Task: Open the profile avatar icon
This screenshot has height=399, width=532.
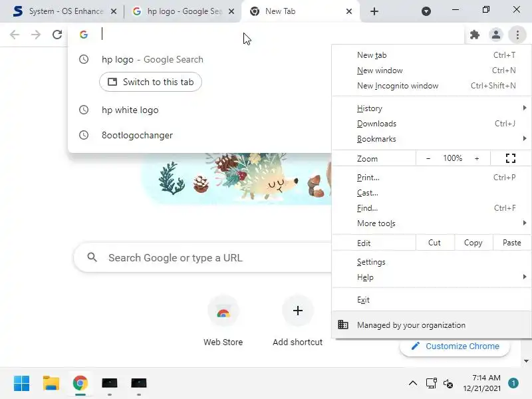Action: click(x=495, y=35)
